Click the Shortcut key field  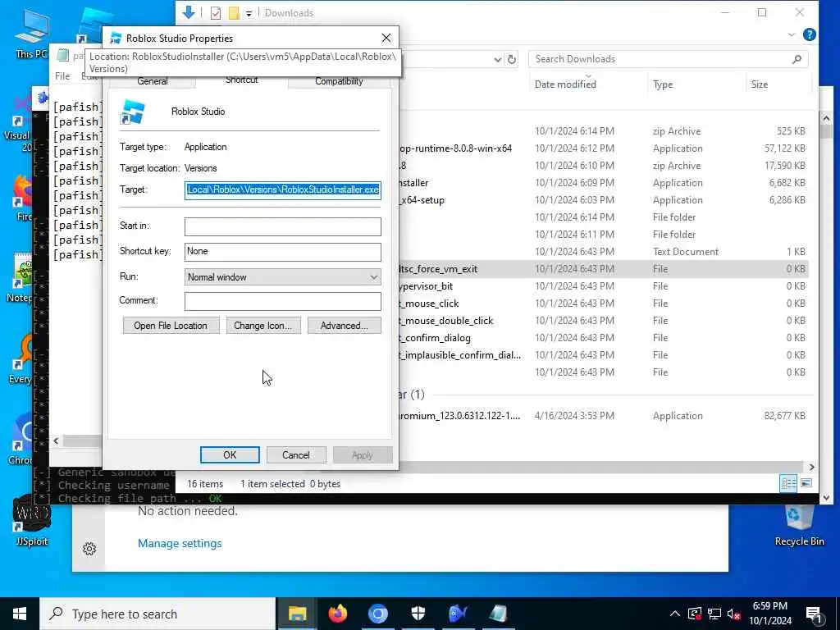pyautogui.click(x=283, y=252)
